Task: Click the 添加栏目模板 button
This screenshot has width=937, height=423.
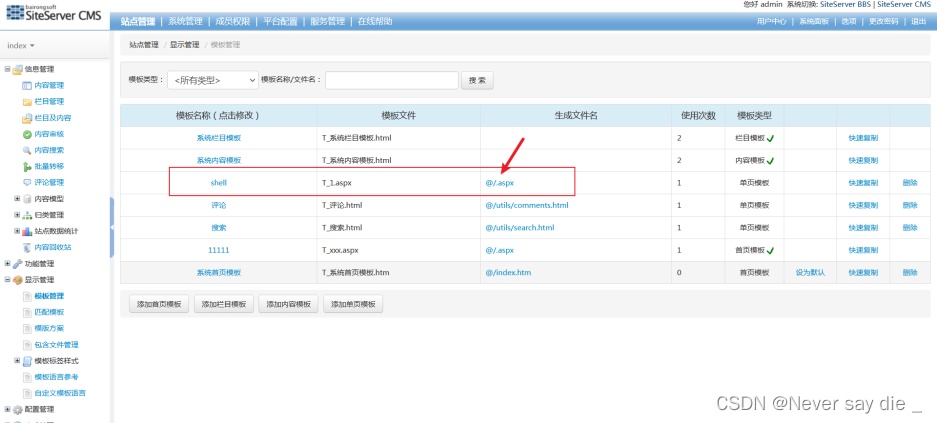Action: (x=224, y=304)
